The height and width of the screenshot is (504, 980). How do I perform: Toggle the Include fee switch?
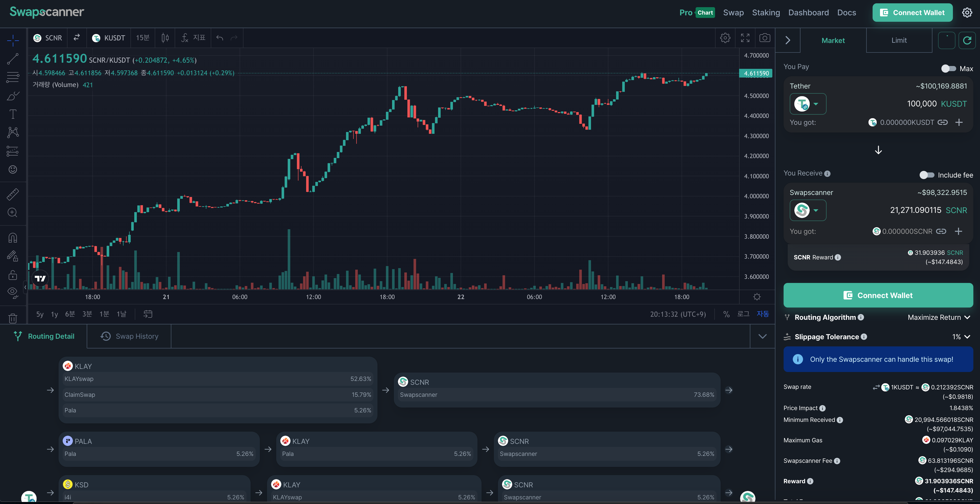[x=927, y=175]
